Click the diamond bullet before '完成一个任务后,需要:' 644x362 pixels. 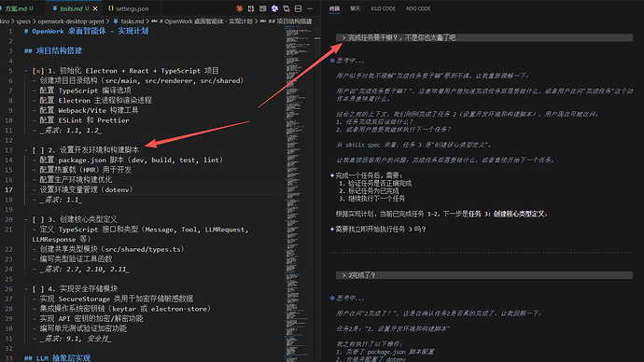332,175
